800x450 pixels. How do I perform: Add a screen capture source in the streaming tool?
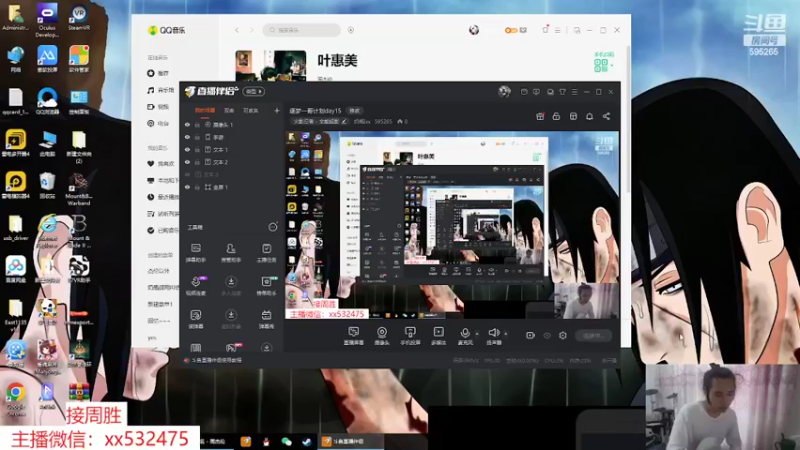[354, 336]
